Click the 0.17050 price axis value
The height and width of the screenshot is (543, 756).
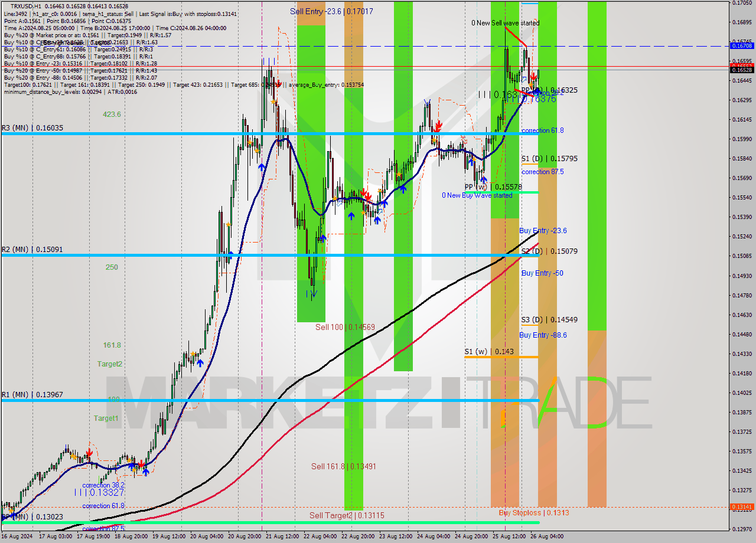[742, 2]
